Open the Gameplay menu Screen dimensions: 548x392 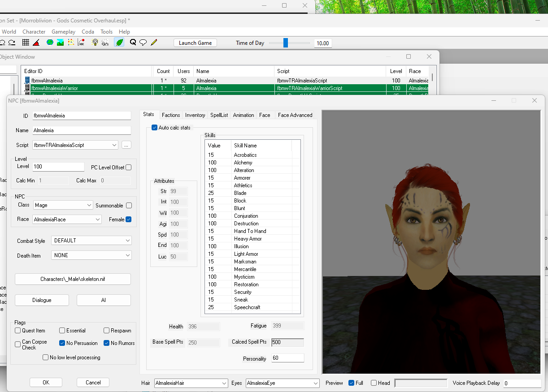click(x=63, y=32)
